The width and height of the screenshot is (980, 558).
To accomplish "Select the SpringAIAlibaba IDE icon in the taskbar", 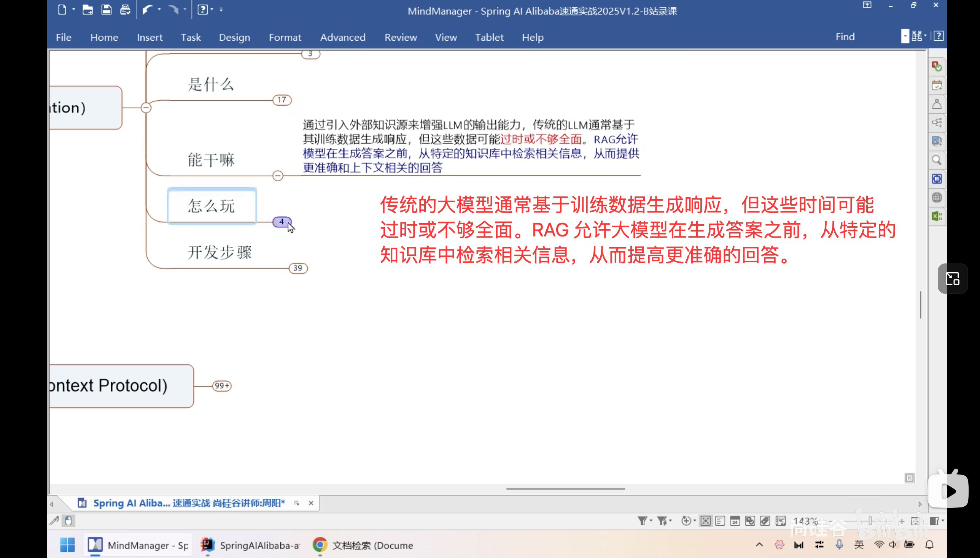I will tap(207, 545).
